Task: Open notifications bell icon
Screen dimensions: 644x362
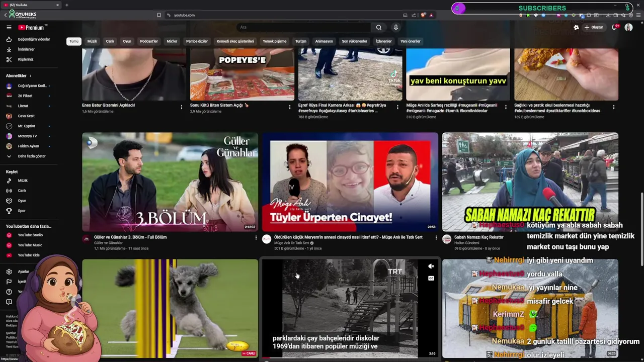Action: [614, 27]
